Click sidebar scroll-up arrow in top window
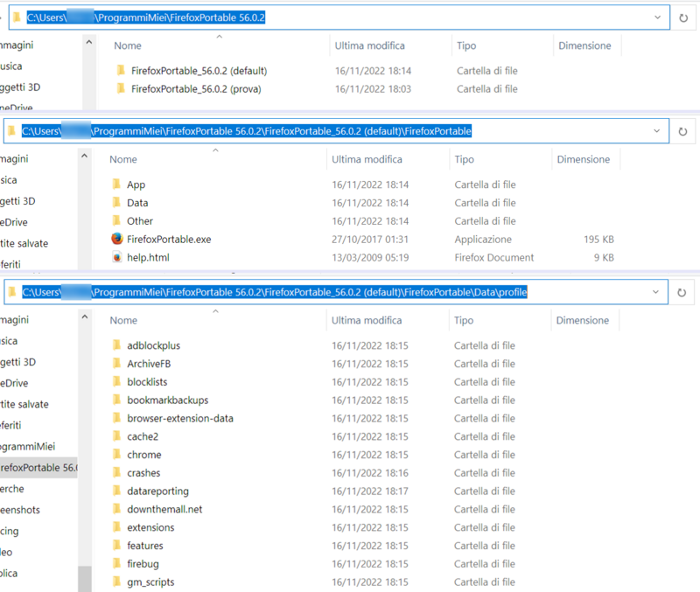The image size is (700, 592). tap(89, 42)
